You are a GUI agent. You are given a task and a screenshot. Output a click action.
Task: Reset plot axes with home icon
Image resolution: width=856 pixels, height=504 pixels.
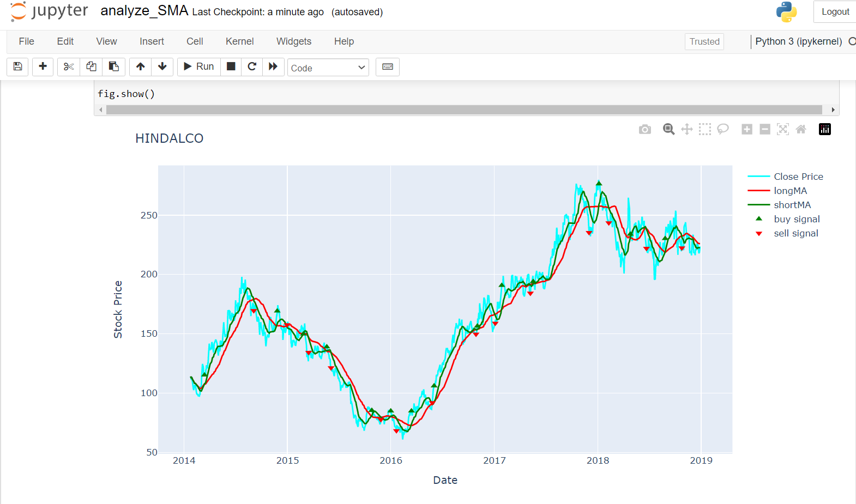[x=801, y=129]
